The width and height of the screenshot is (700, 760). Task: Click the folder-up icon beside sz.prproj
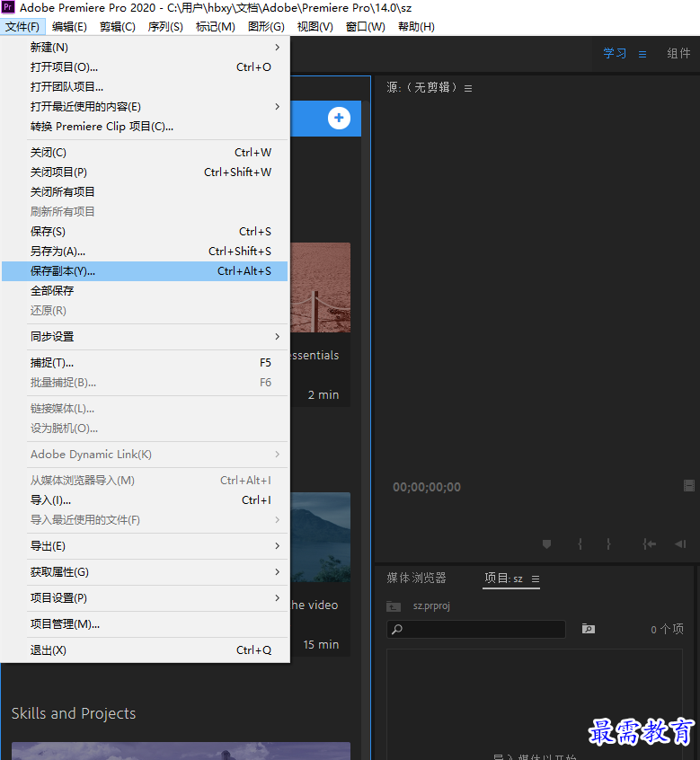point(394,606)
